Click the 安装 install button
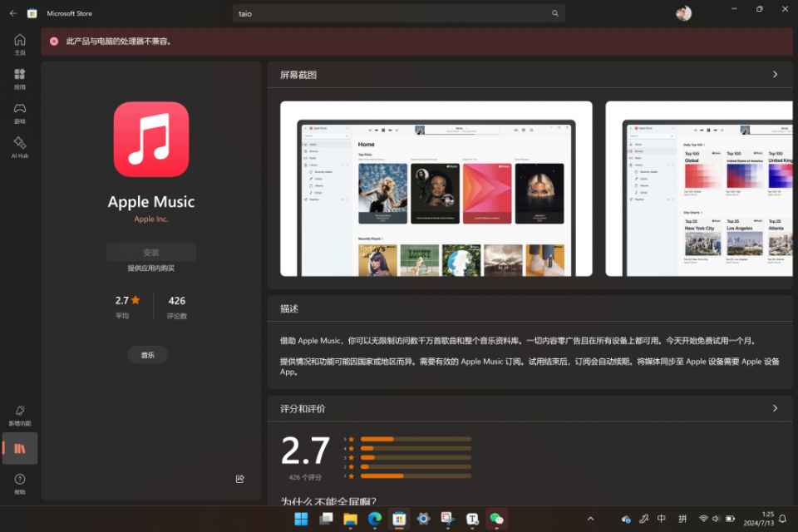Viewport: 798px width, 532px height. (x=150, y=252)
